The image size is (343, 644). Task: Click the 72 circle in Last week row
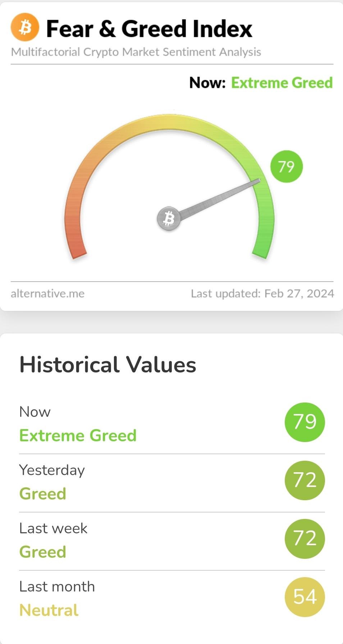[305, 538]
